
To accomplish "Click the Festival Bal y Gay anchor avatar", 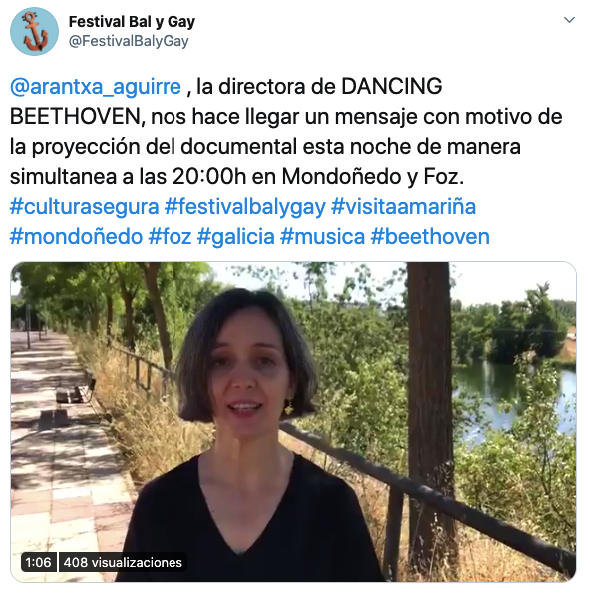I will 34,31.
